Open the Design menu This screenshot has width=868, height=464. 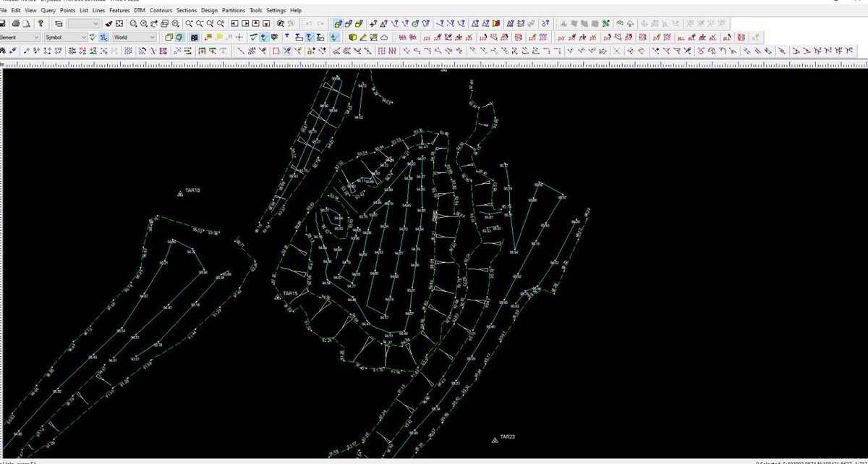tap(209, 12)
